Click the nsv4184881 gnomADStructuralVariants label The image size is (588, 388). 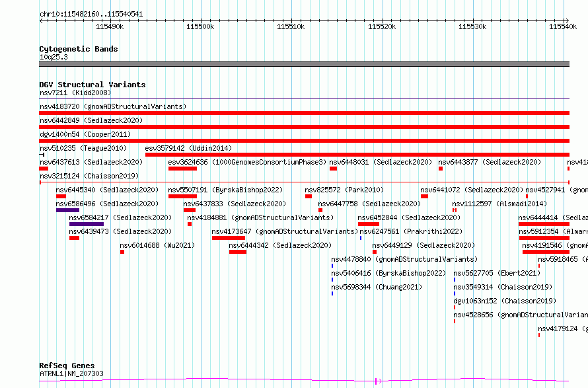260,217
